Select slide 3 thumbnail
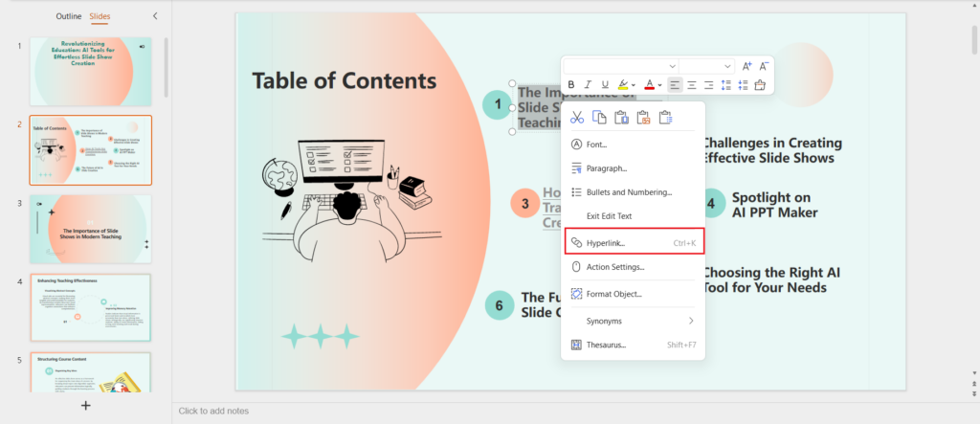Screen dimensions: 980x424 click(x=90, y=229)
